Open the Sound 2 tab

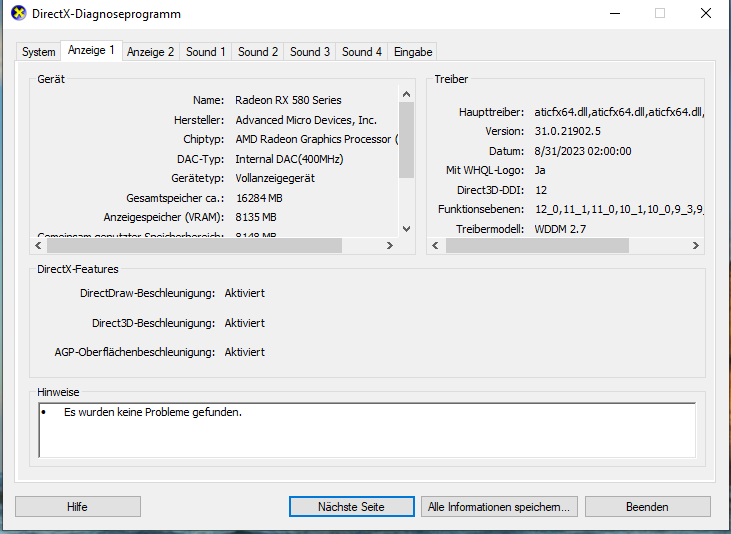258,52
